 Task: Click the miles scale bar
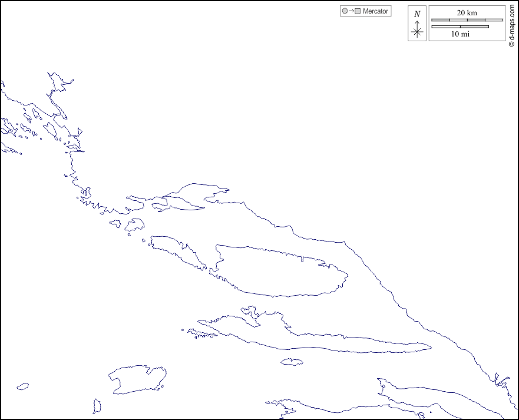click(x=460, y=27)
